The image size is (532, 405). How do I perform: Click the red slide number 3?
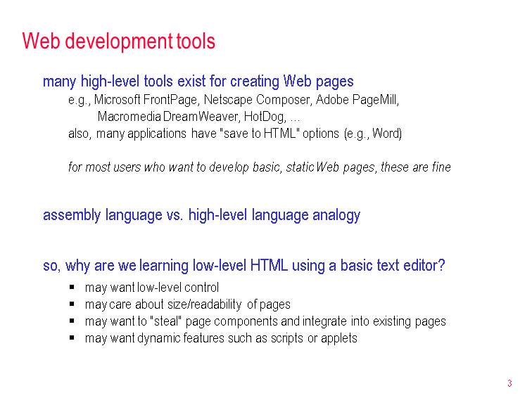tap(509, 383)
